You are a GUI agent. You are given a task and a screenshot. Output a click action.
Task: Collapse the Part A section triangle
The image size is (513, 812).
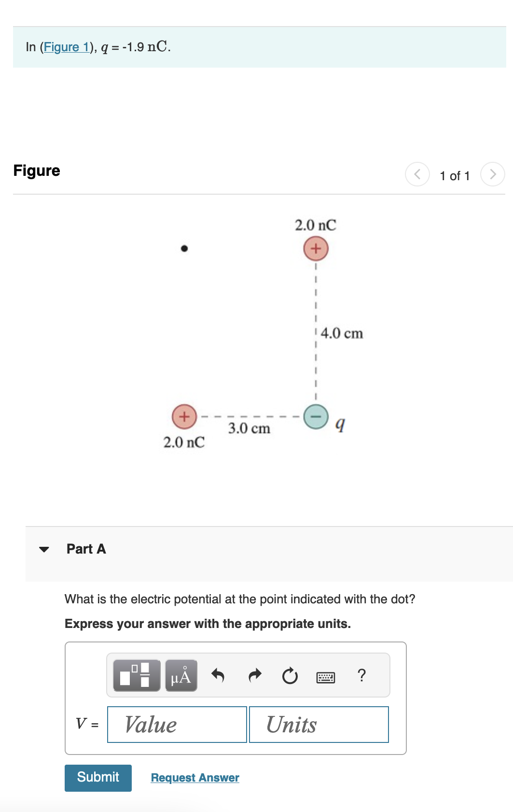pos(43,549)
